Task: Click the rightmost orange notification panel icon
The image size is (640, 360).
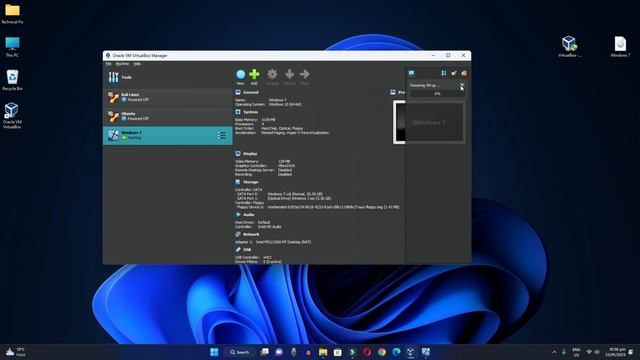Action: click(464, 73)
